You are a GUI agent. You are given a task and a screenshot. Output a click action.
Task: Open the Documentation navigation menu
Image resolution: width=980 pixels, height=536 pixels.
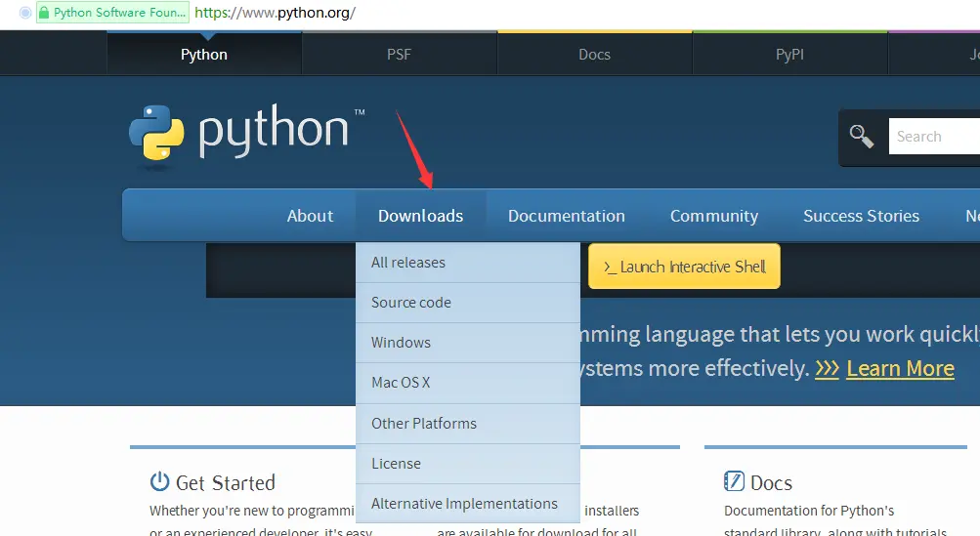[567, 216]
